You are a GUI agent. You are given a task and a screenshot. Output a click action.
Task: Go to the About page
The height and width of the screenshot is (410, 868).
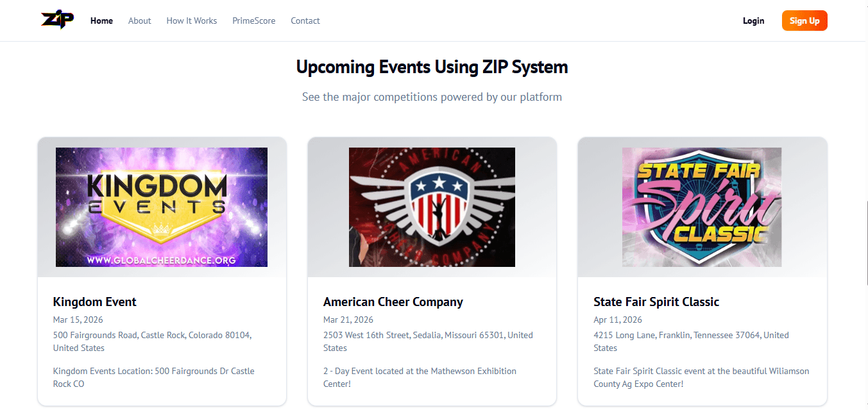[139, 21]
